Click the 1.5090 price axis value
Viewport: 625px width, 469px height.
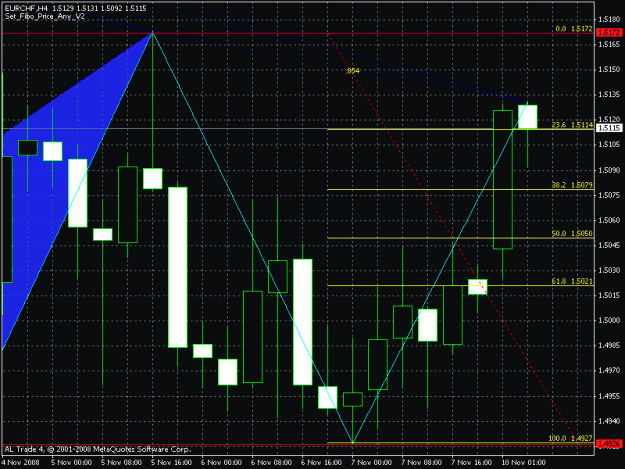point(609,170)
